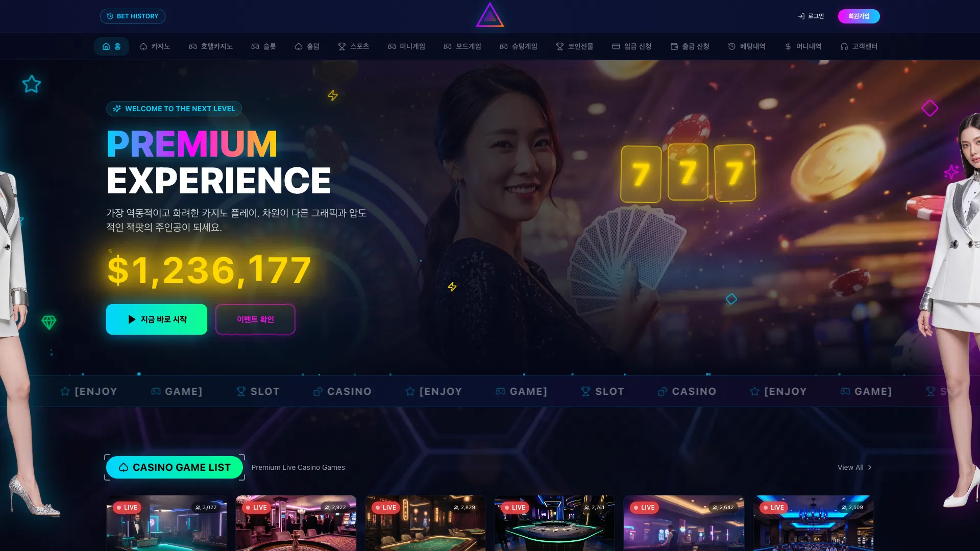The width and height of the screenshot is (980, 551).
Task: Click the 이벤트 확인 button
Action: [x=255, y=319]
